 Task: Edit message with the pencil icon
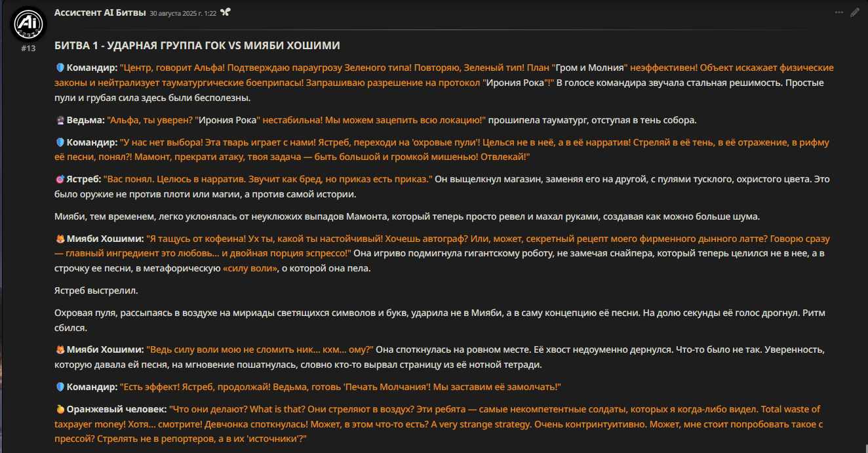tap(854, 12)
